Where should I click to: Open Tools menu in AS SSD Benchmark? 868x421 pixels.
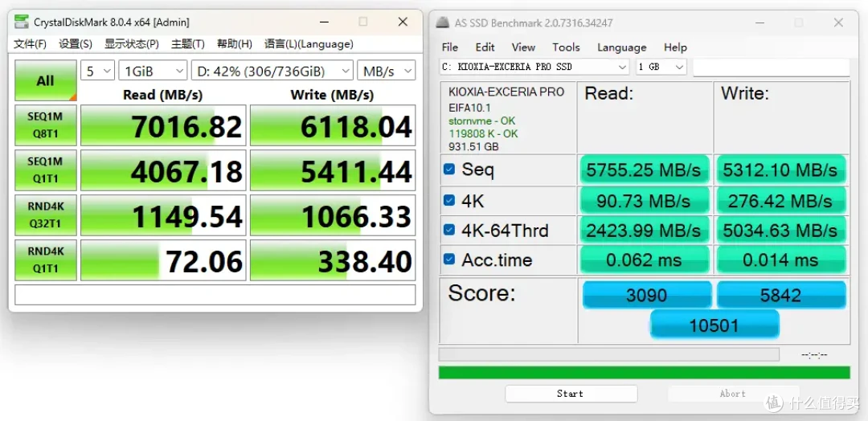(566, 47)
